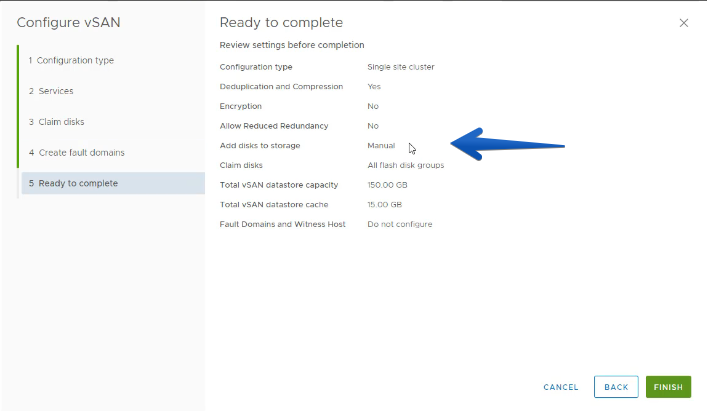Click 'Fault Domains and Witness Host' label

pyautogui.click(x=282, y=224)
